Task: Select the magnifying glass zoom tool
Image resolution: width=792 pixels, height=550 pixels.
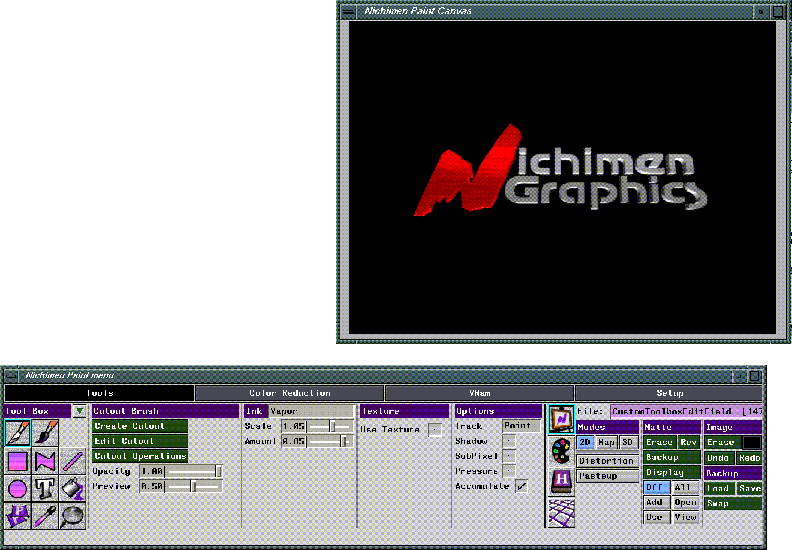Action: 73,516
